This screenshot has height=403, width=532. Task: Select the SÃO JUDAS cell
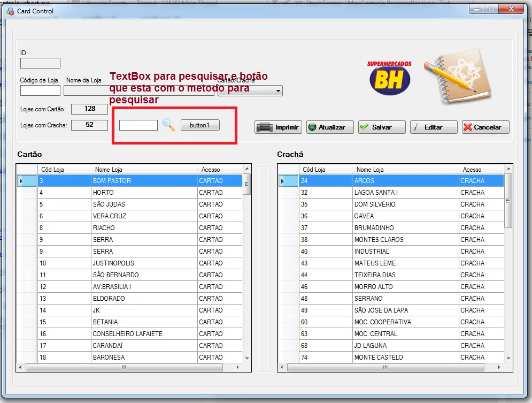tap(144, 204)
